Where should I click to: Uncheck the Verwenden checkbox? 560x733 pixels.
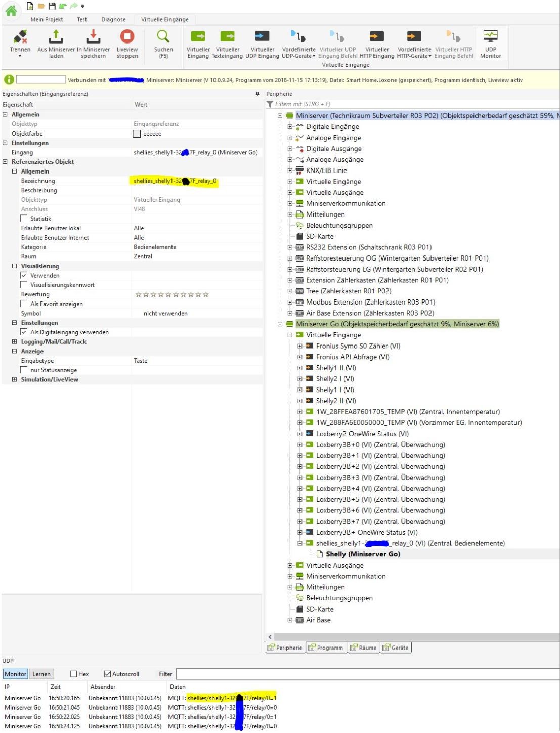[x=24, y=275]
